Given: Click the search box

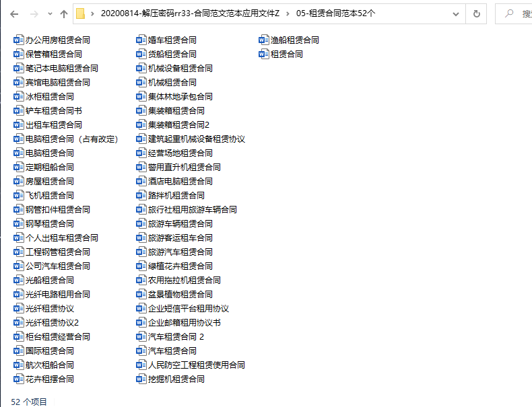Looking at the screenshot, I should coord(514,14).
